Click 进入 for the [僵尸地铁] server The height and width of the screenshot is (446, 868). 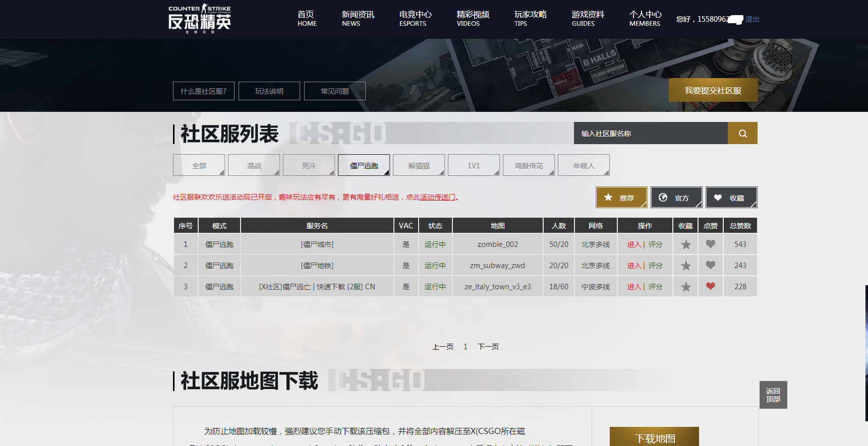pyautogui.click(x=634, y=266)
